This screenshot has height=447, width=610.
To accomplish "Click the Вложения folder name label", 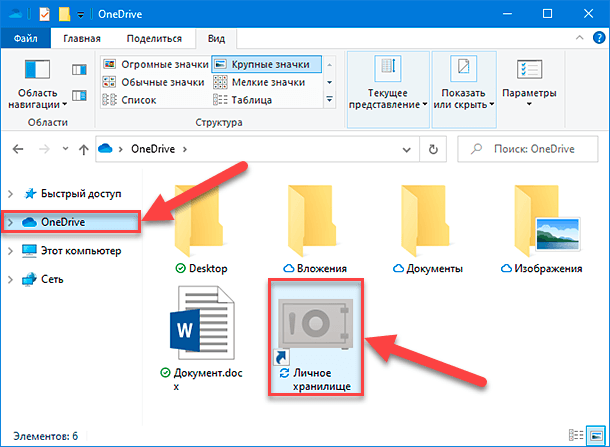I will (322, 268).
